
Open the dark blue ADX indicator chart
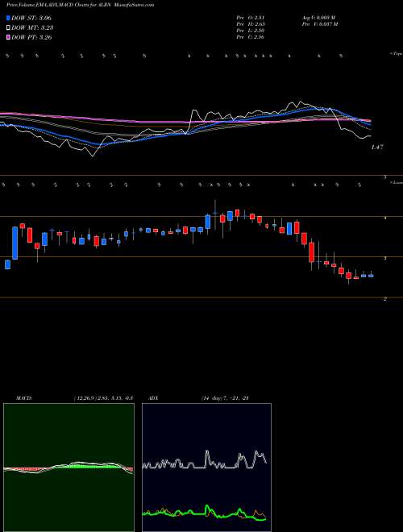[206, 468]
